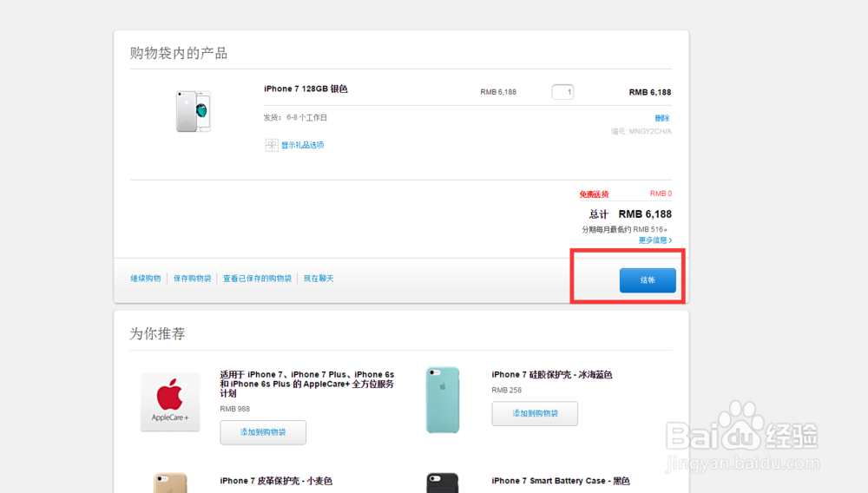Click the silver iPhone 7 thumbnail
This screenshot has width=868, height=493.
tap(194, 111)
